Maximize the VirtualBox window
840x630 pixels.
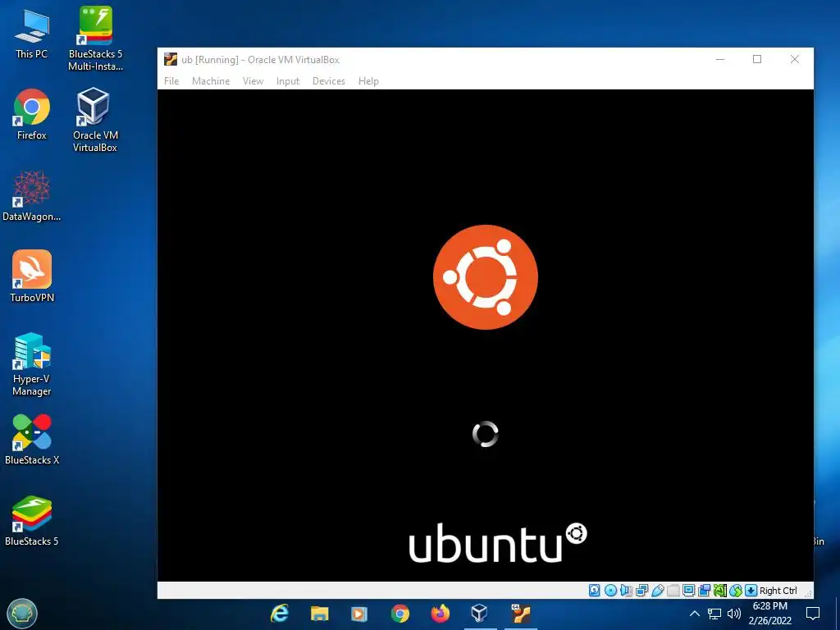pyautogui.click(x=757, y=59)
